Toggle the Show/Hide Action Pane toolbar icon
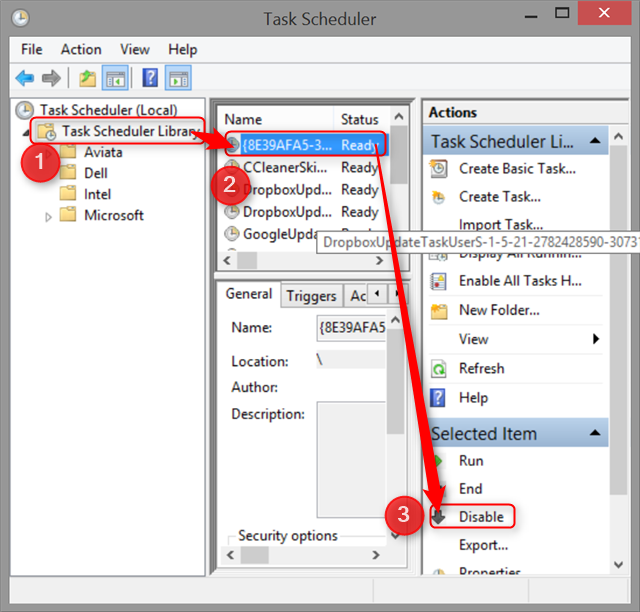The image size is (640, 612). pyautogui.click(x=178, y=78)
